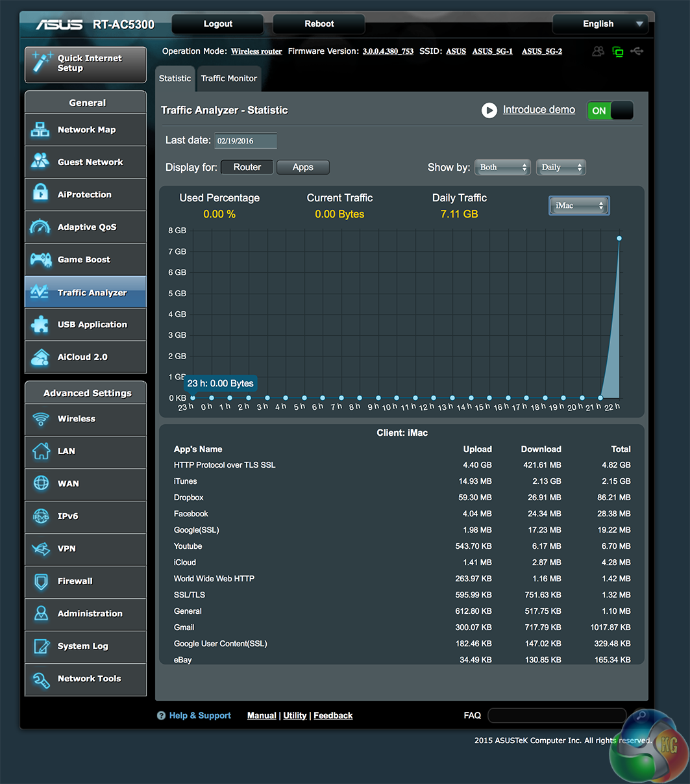Click the System Log notepad icon
Image resolution: width=690 pixels, height=784 pixels.
41,646
